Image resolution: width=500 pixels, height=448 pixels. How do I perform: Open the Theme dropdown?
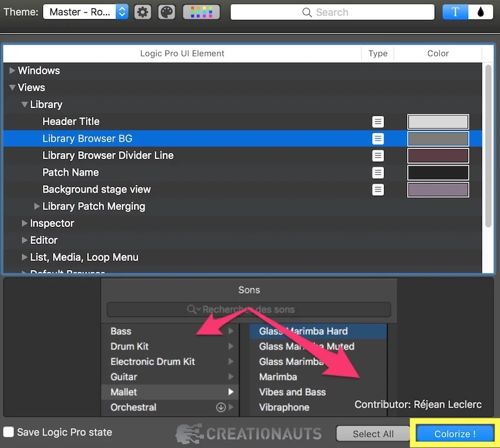tap(85, 12)
